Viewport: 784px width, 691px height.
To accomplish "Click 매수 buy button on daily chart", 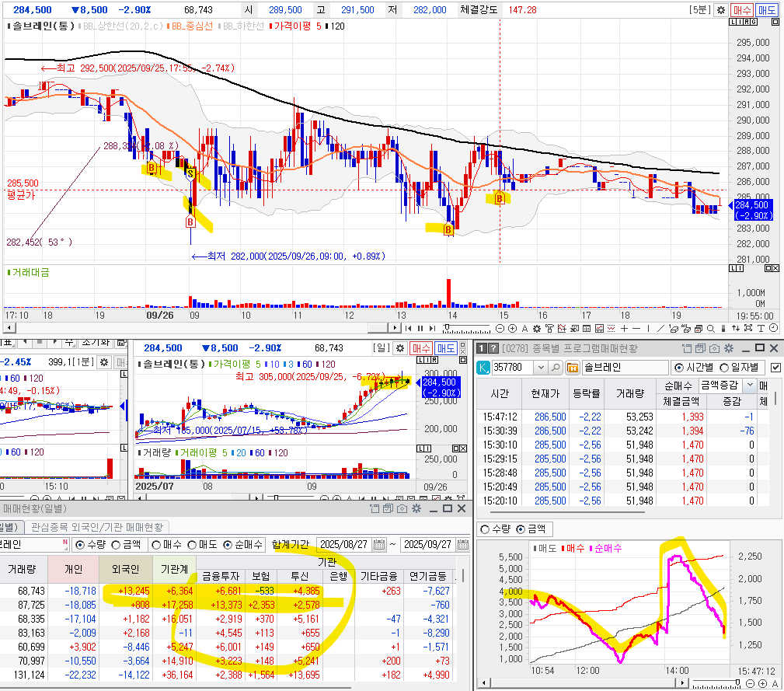I will [421, 348].
